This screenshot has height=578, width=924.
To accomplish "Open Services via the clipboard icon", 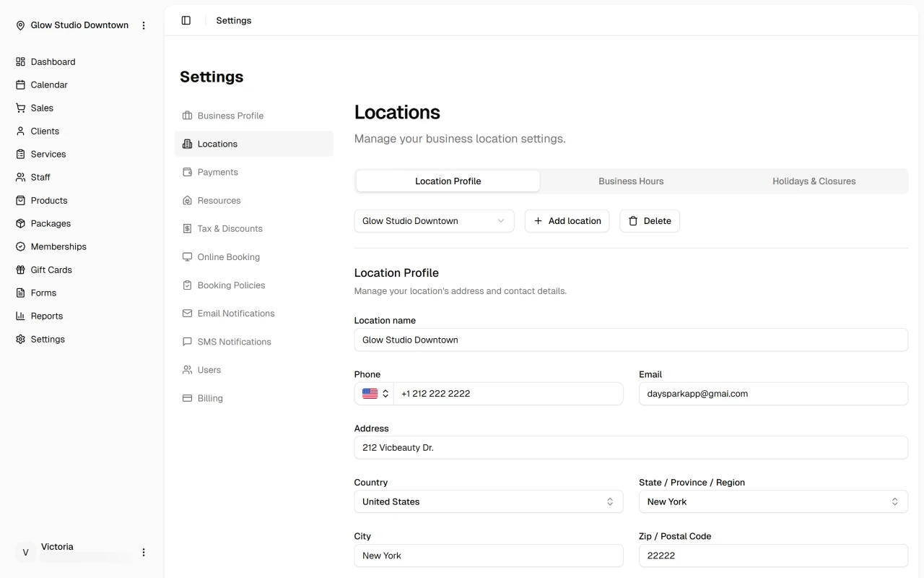I will click(20, 154).
